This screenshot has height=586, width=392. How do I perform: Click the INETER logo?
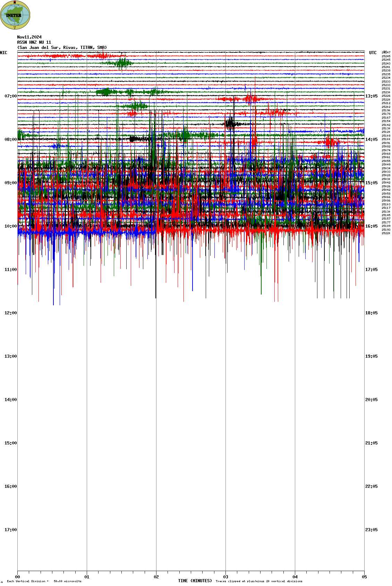tap(15, 15)
